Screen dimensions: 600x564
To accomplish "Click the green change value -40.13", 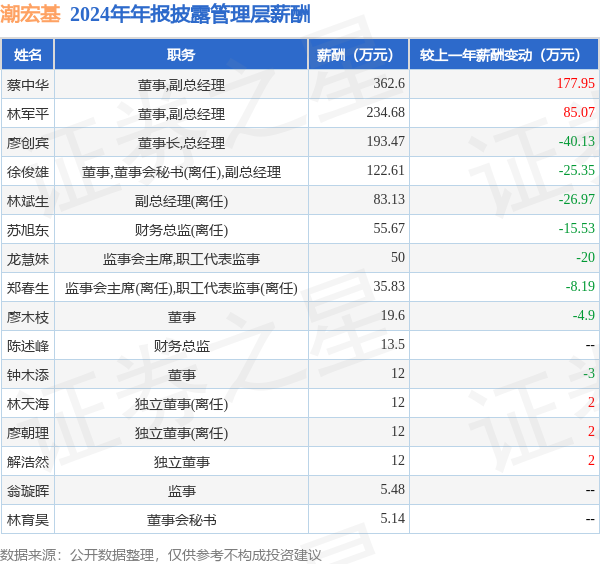I will coord(577,141).
